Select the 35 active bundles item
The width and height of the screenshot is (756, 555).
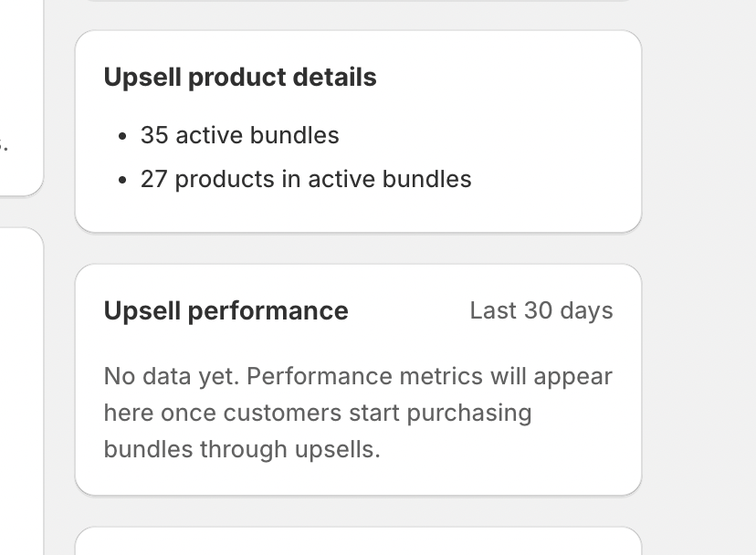pyautogui.click(x=239, y=135)
